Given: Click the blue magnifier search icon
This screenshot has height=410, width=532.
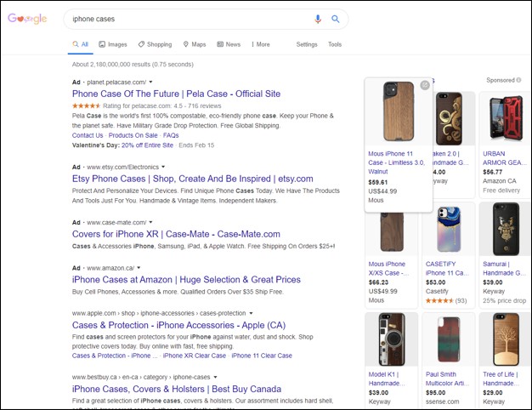Looking at the screenshot, I should point(335,19).
